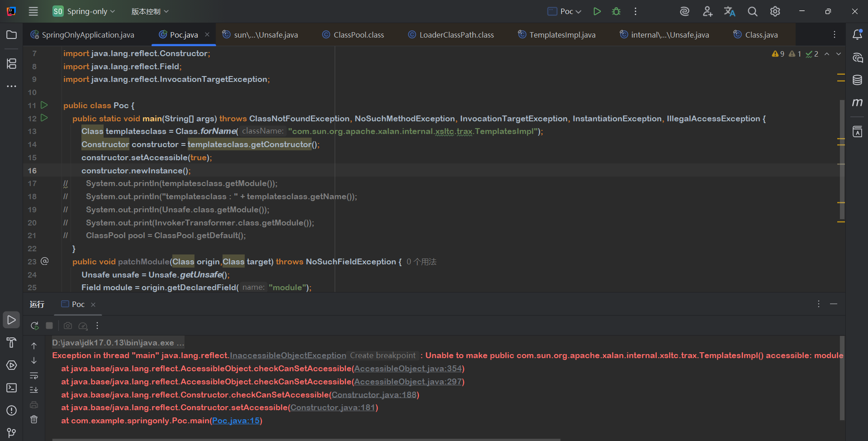This screenshot has width=868, height=441.
Task: Rerun Poc in the run panel
Action: coord(34,326)
